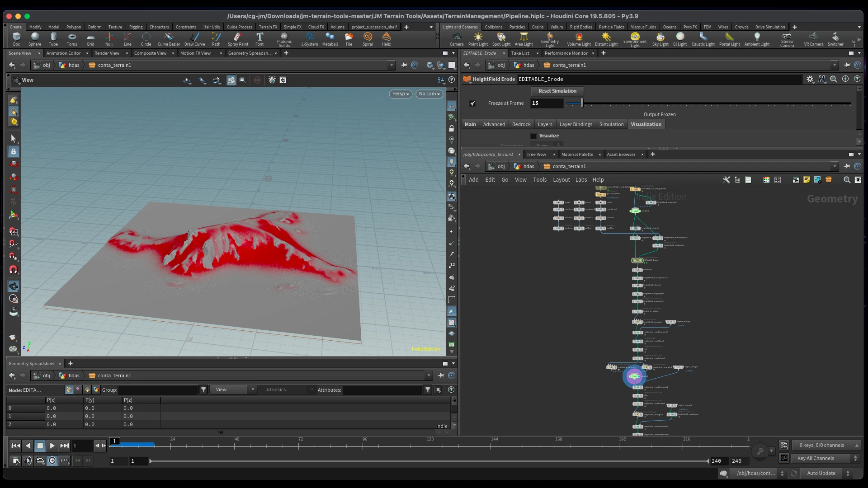
Task: Add a Portal Light from the shelf
Action: [729, 39]
